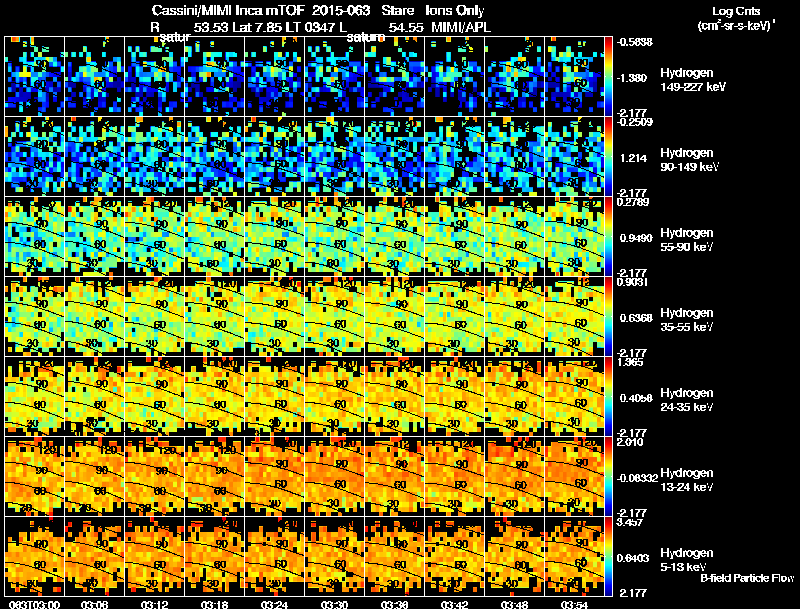800x609 pixels.
Task: Select the 'Hydrogen 55-90 keV' row label
Action: 687,240
